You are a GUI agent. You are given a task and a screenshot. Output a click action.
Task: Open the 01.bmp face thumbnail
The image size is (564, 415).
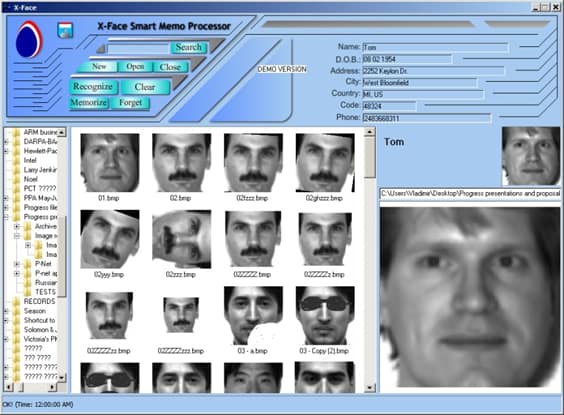tap(110, 163)
